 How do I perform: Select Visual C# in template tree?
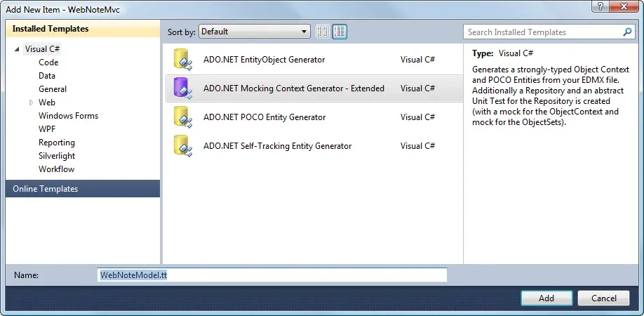coord(43,49)
